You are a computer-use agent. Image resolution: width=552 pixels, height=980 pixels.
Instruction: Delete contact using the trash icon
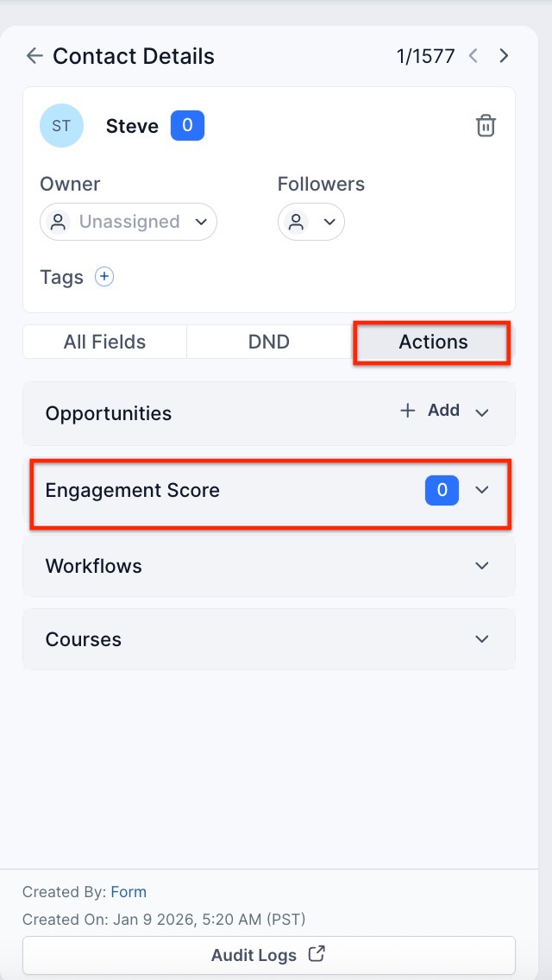pos(486,126)
